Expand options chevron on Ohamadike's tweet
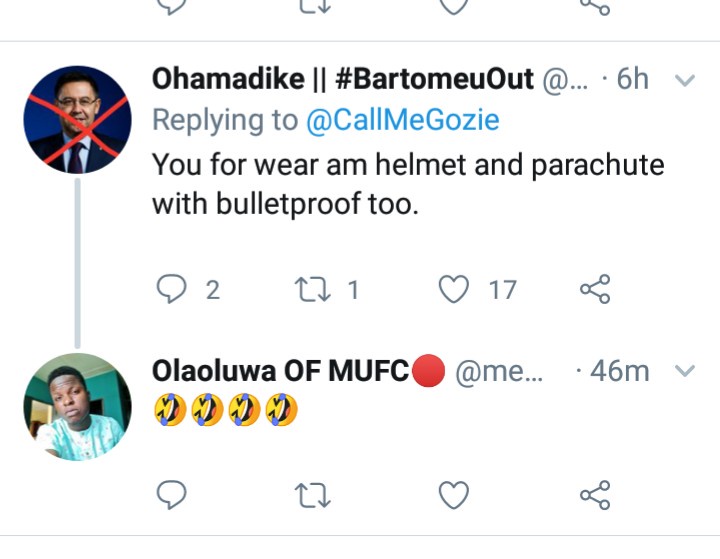Screen dimensions: 720x559 (x=685, y=81)
